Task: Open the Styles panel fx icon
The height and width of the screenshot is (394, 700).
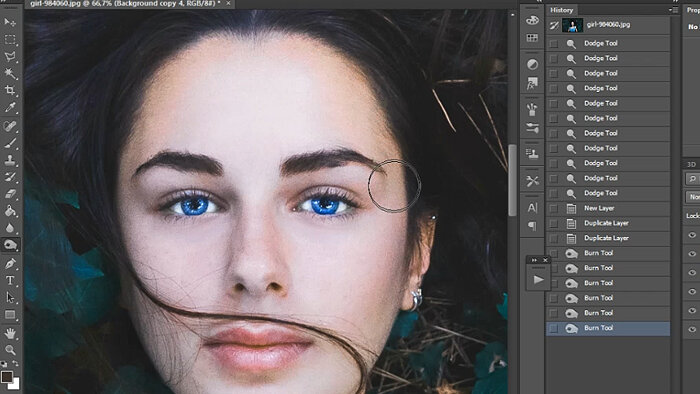Action: point(532,83)
